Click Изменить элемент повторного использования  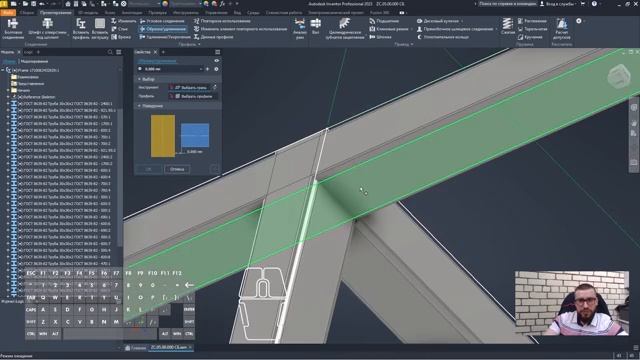coord(240,29)
